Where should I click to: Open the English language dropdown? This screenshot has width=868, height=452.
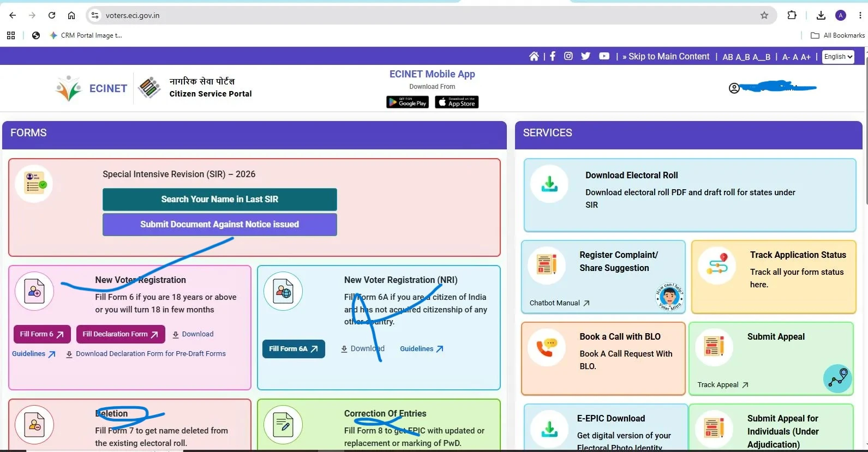click(838, 57)
